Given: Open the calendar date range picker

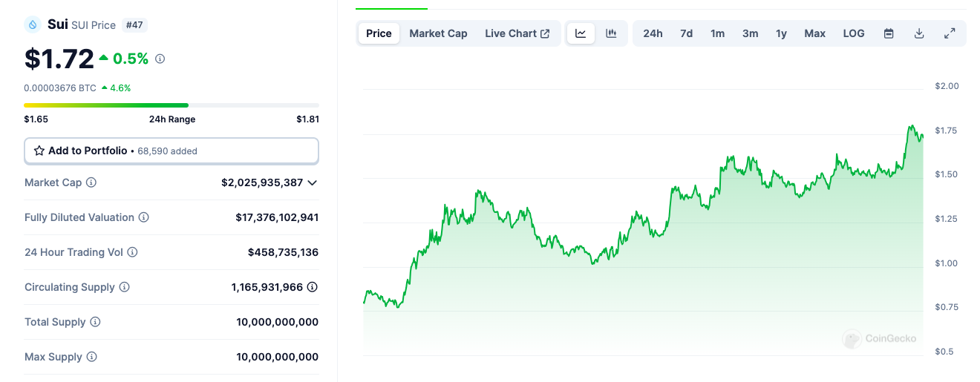Looking at the screenshot, I should pyautogui.click(x=889, y=33).
